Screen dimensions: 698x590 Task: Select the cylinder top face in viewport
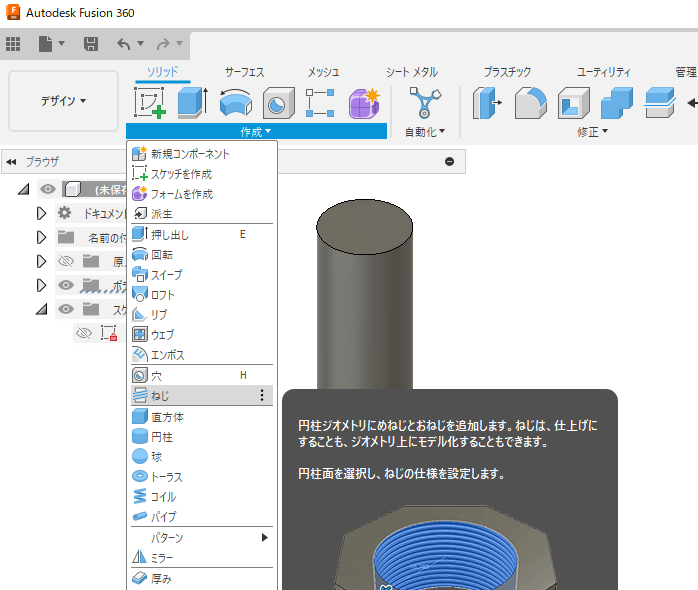pyautogui.click(x=364, y=227)
